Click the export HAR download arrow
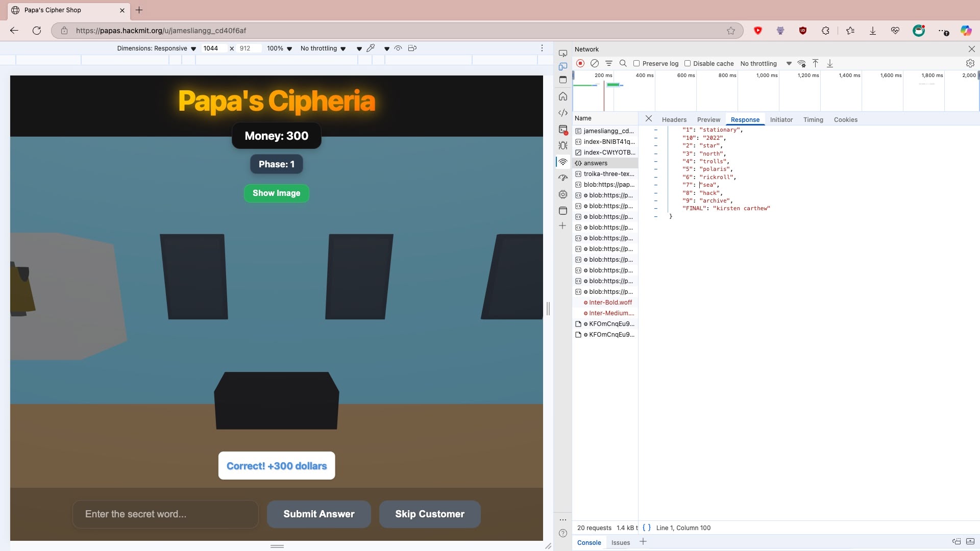This screenshot has width=980, height=551. point(830,63)
